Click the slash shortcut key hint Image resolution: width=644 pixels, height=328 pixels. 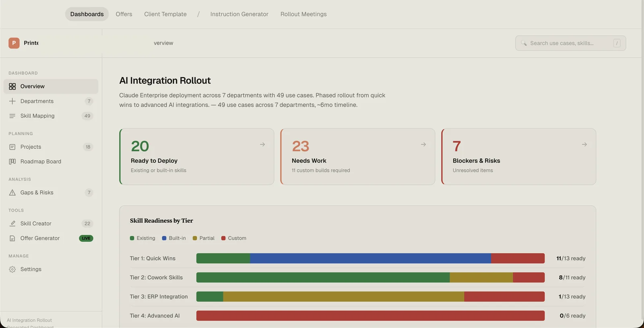coord(617,43)
